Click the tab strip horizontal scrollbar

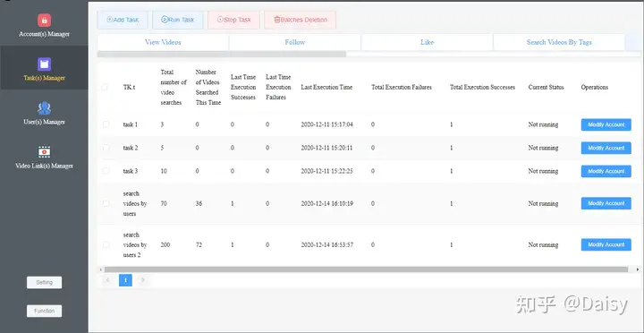coord(222,55)
